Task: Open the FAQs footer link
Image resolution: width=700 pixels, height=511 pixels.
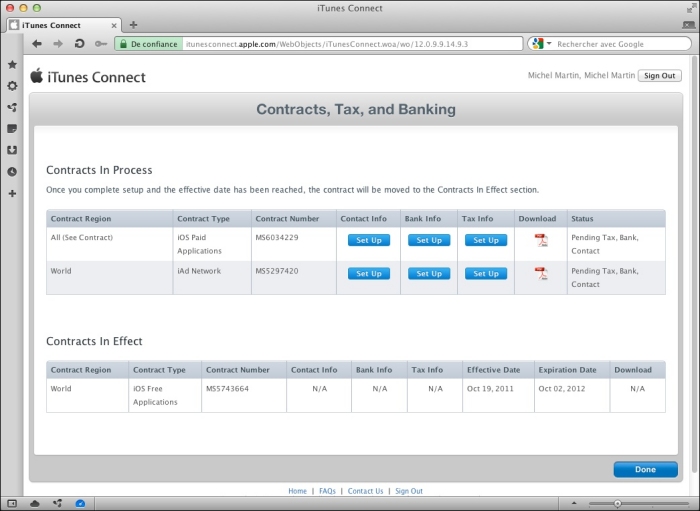Action: 327,491
